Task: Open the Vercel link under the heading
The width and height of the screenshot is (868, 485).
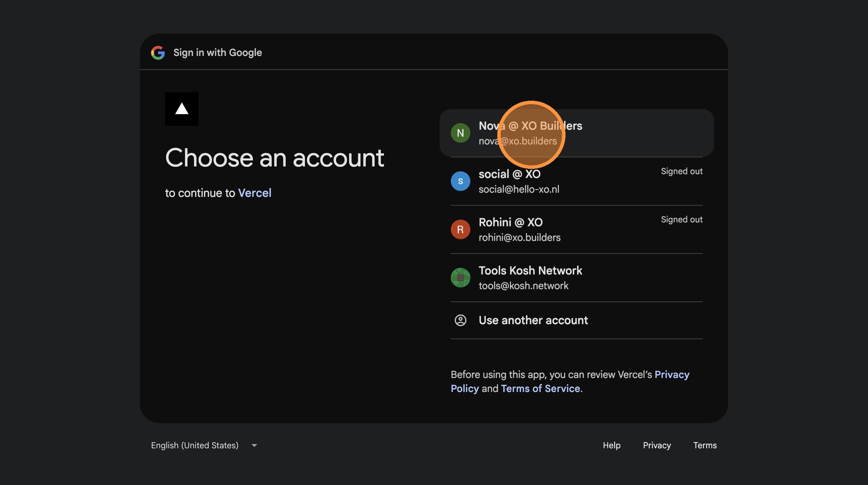Action: pos(255,193)
